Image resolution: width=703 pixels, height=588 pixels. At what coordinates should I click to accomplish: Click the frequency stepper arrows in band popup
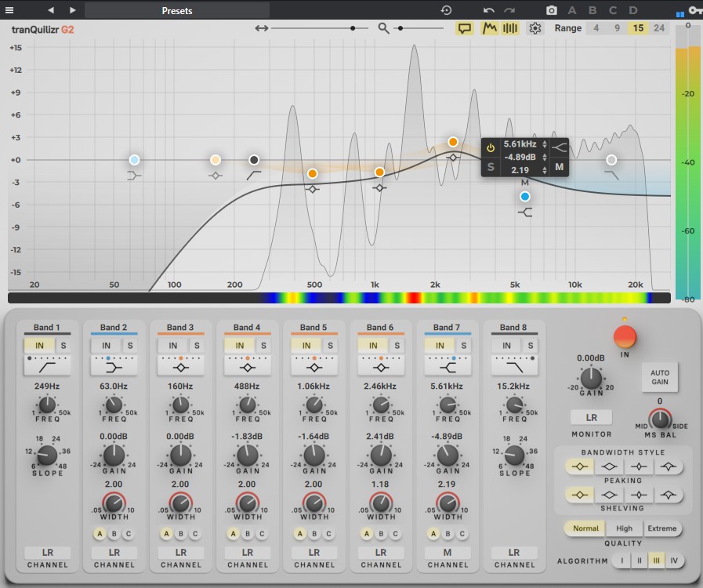point(544,144)
